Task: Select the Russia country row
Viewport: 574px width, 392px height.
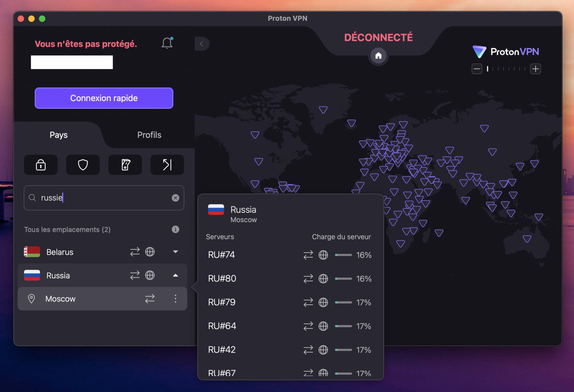Action: [102, 275]
